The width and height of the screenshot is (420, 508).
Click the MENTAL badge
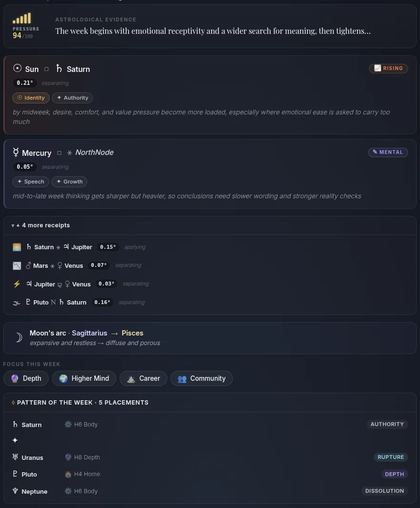pyautogui.click(x=388, y=152)
